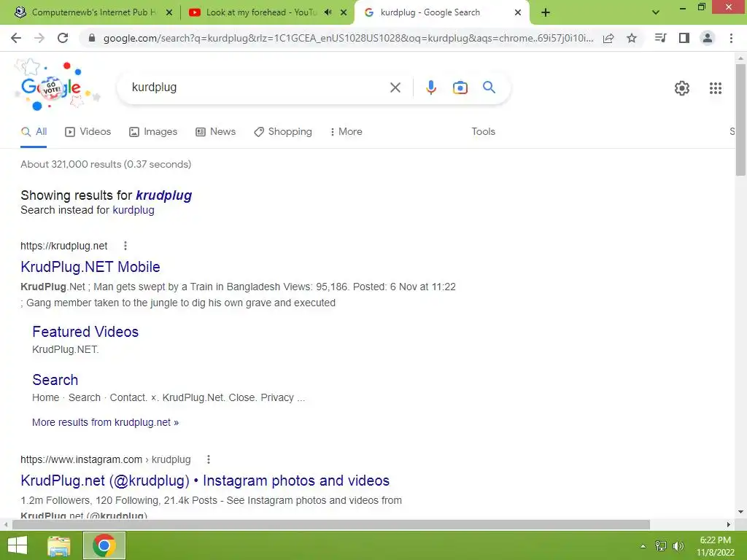747x560 pixels.
Task: Select the All results tab
Action: (x=34, y=132)
